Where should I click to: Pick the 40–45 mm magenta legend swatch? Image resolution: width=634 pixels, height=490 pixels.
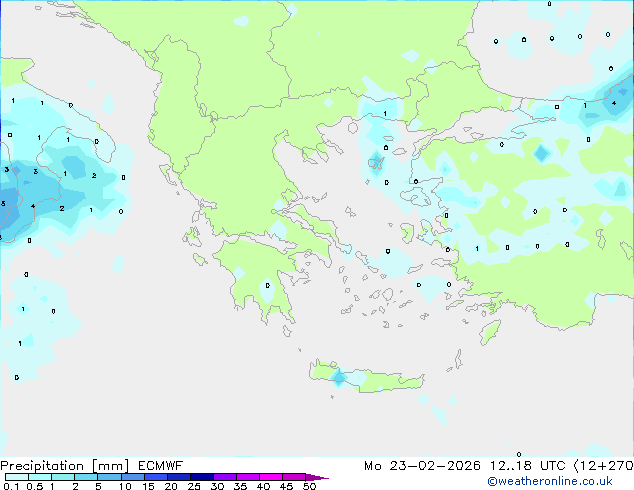click(x=270, y=477)
